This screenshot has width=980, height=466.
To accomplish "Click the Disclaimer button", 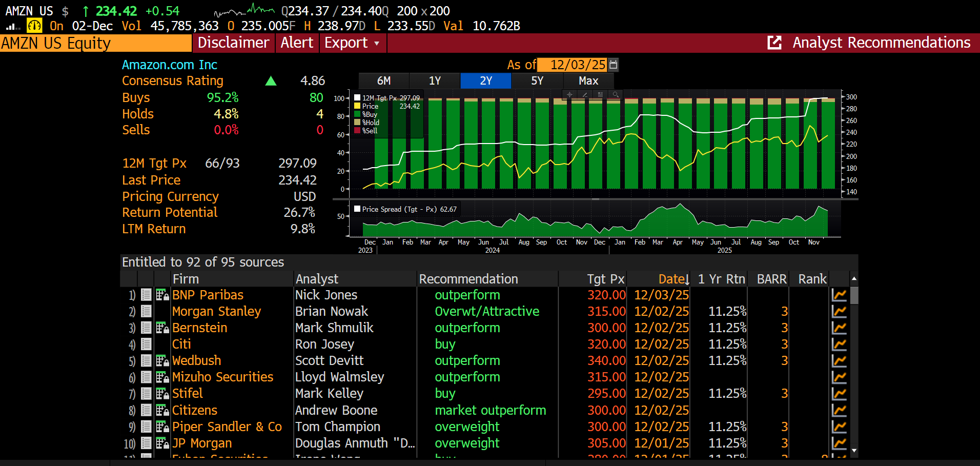I will click(x=233, y=43).
